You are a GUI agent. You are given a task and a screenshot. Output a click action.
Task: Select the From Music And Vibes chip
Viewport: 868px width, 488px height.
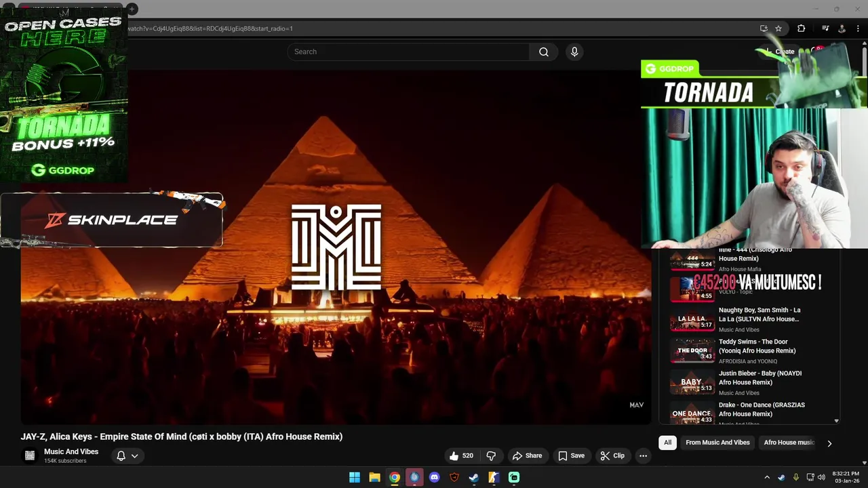(x=717, y=443)
